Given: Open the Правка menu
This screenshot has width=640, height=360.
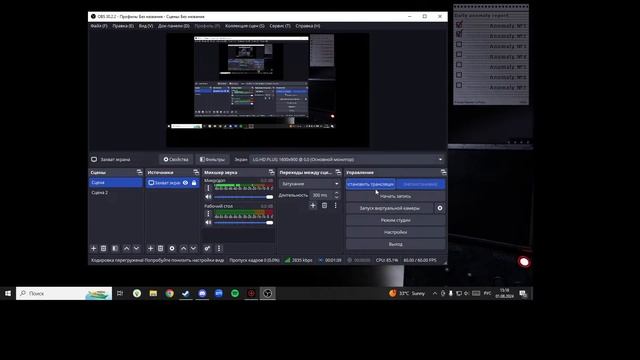Looking at the screenshot, I should (123, 26).
